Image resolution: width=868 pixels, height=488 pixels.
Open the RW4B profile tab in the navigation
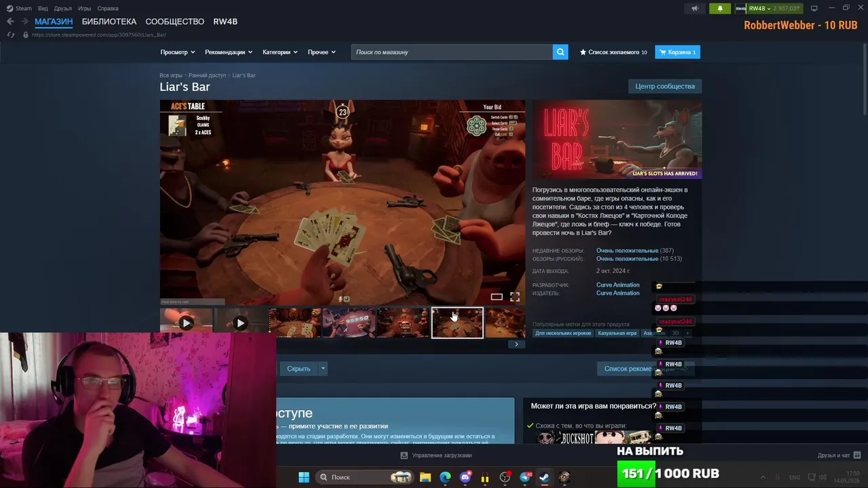pyautogui.click(x=225, y=22)
